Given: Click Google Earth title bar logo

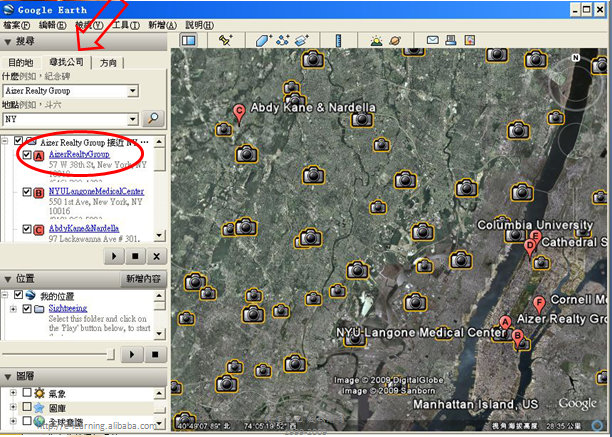Looking at the screenshot, I should [8, 9].
